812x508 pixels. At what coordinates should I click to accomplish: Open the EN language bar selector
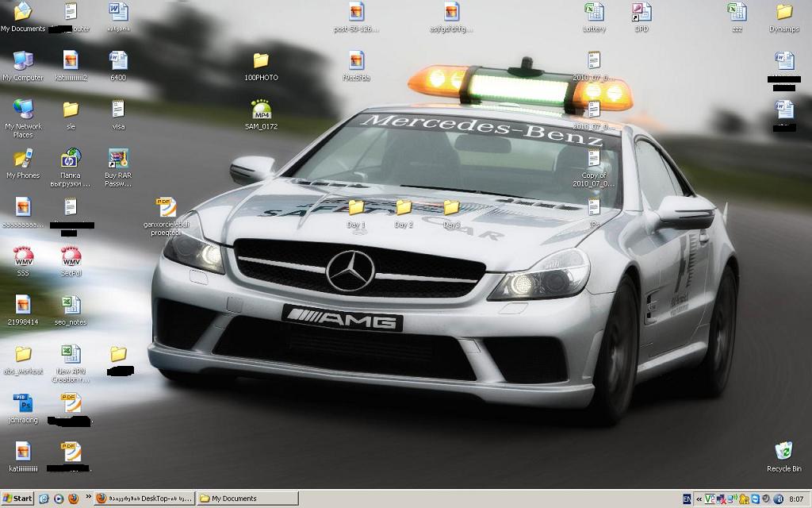687,499
